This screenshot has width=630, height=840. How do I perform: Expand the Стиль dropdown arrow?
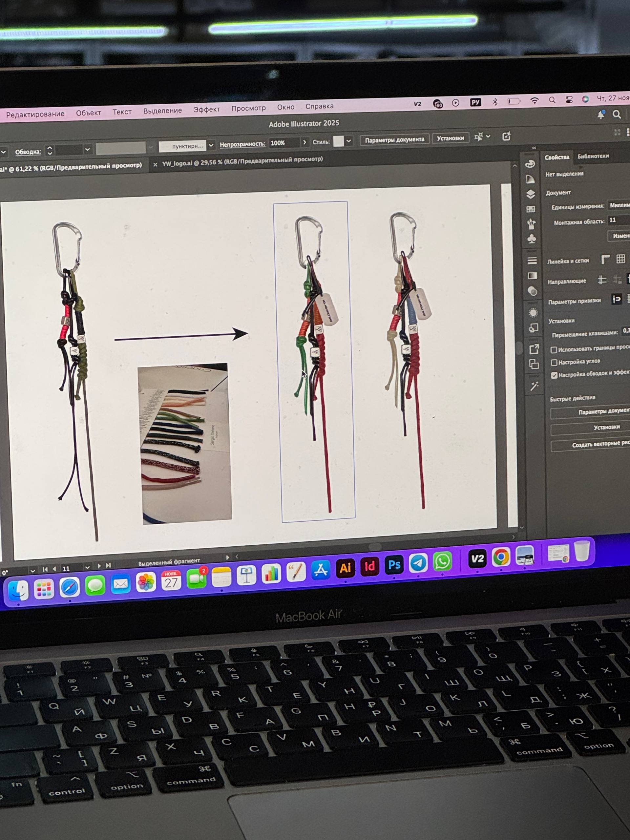[348, 141]
